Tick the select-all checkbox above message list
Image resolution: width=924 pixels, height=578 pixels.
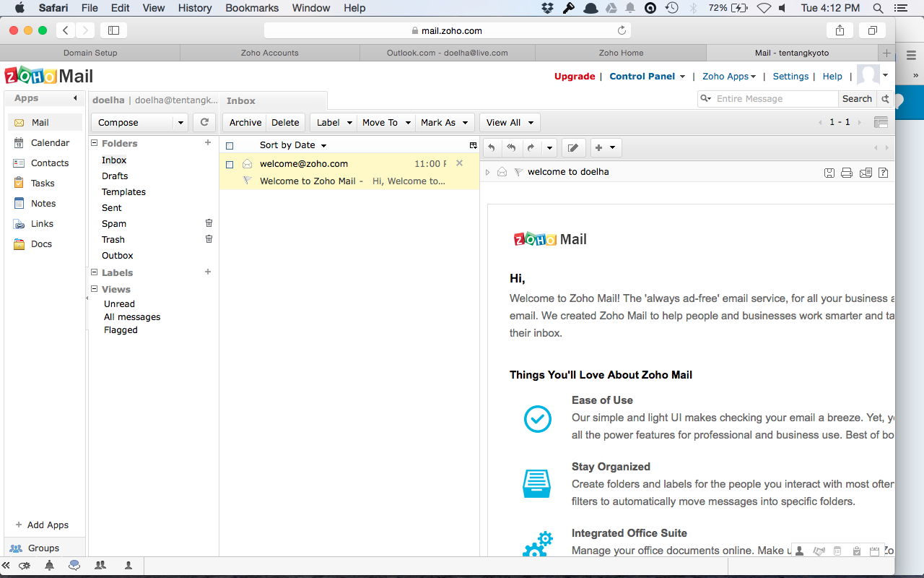pos(230,145)
